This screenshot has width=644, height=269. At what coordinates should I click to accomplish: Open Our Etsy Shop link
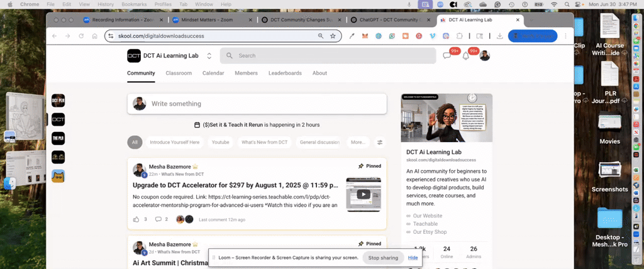pyautogui.click(x=430, y=232)
